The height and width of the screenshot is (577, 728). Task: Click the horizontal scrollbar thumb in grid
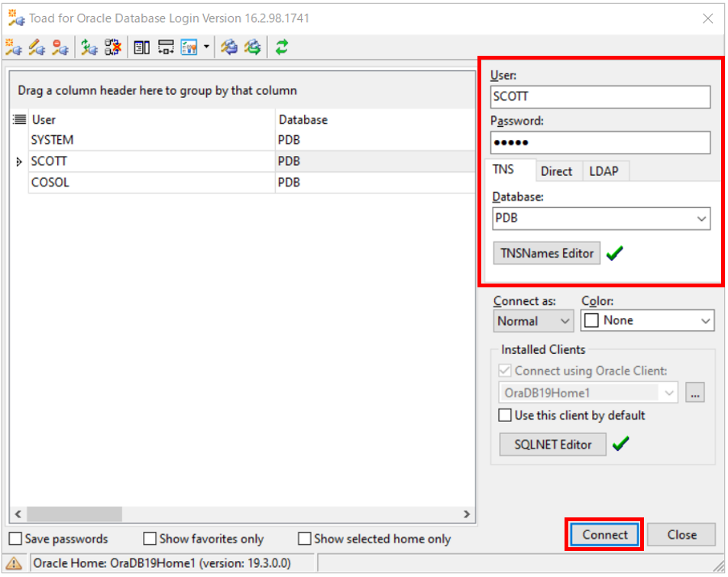(x=74, y=514)
